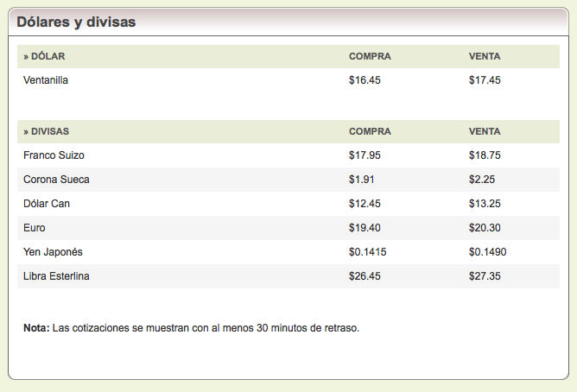
Task: Click Ventanilla buy price $16.45
Action: (365, 80)
